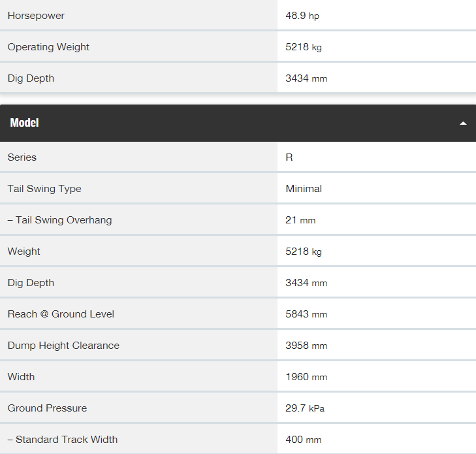Click the 48.9 hp value
This screenshot has height=454, width=476.
pos(302,16)
